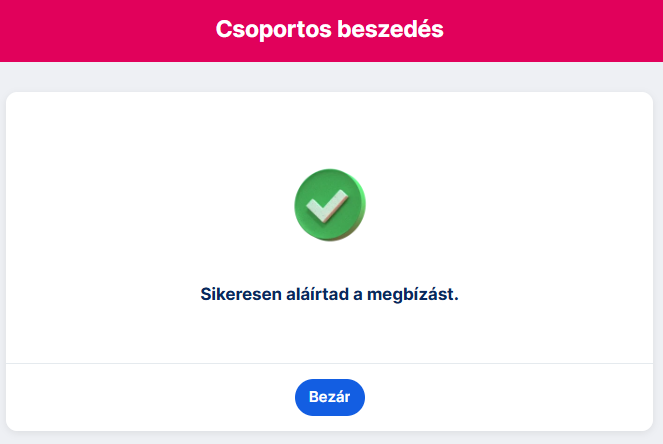Close the success dialog with Bezár
Screen dimensions: 663x444
[330, 397]
